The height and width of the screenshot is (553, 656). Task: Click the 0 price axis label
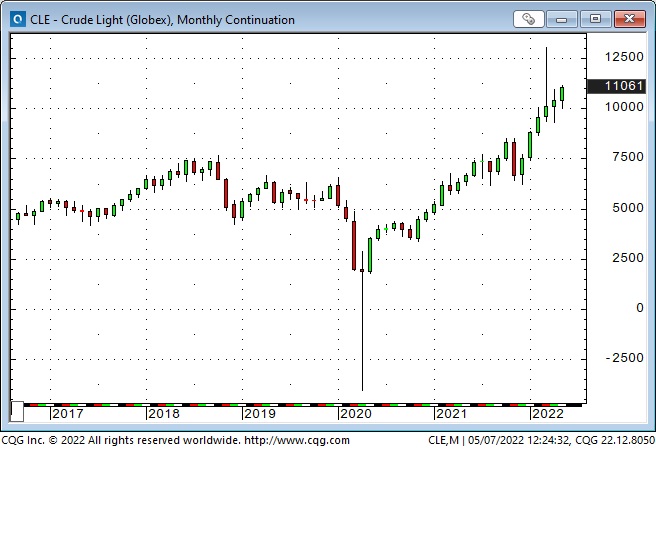[x=640, y=308]
